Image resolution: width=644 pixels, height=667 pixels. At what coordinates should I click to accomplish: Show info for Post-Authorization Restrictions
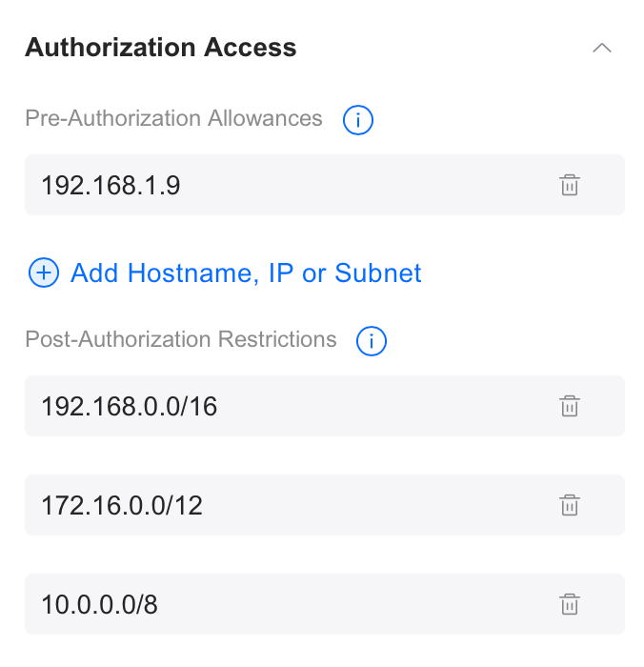(371, 340)
